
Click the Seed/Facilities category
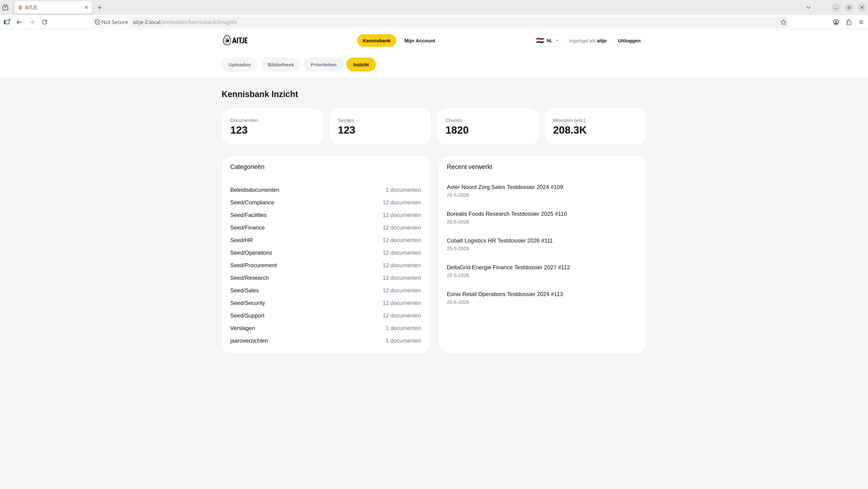point(326,215)
